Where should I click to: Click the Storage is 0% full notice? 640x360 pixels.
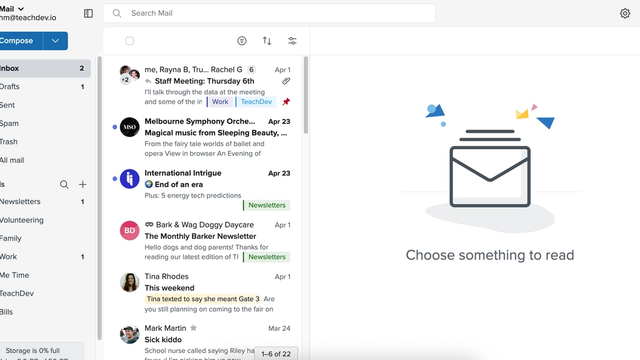(33, 351)
